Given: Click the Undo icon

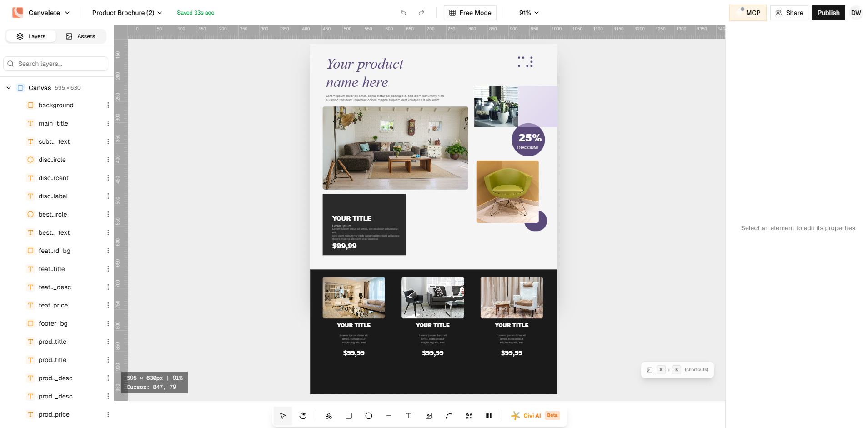Looking at the screenshot, I should click(x=403, y=13).
